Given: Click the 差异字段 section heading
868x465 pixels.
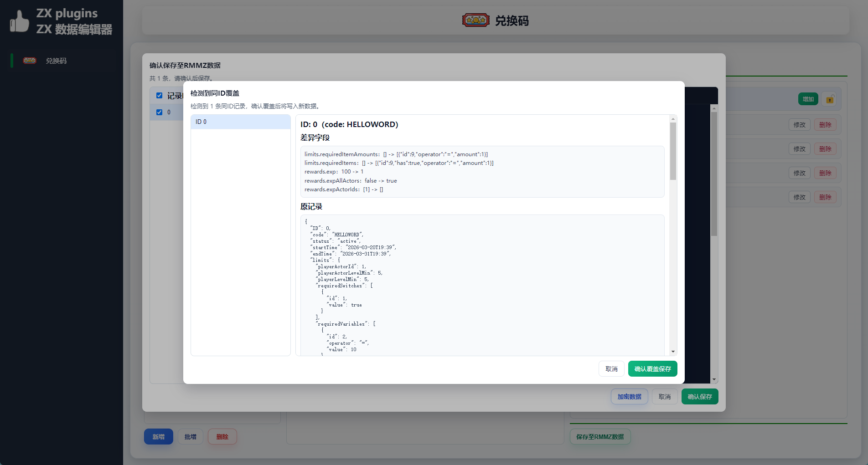Looking at the screenshot, I should pos(315,138).
